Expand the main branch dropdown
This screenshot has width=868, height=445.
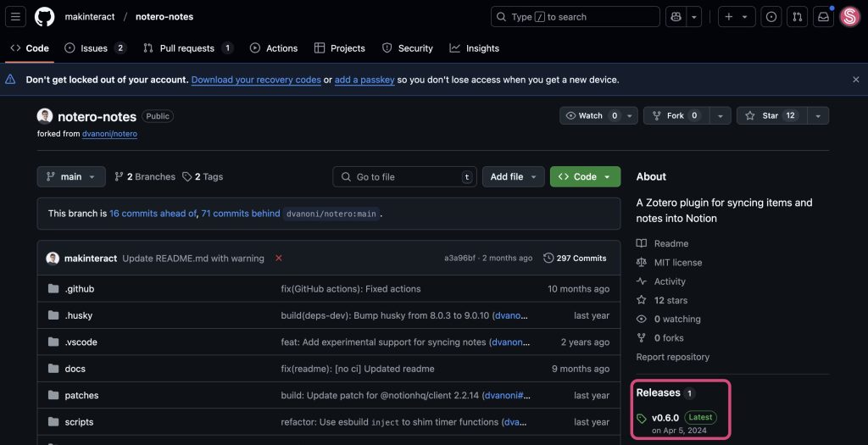(71, 176)
